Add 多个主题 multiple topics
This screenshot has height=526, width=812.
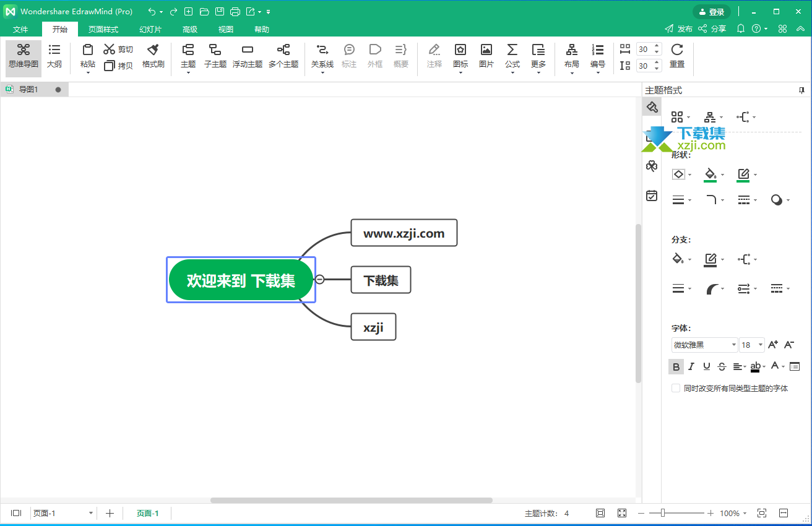point(283,56)
